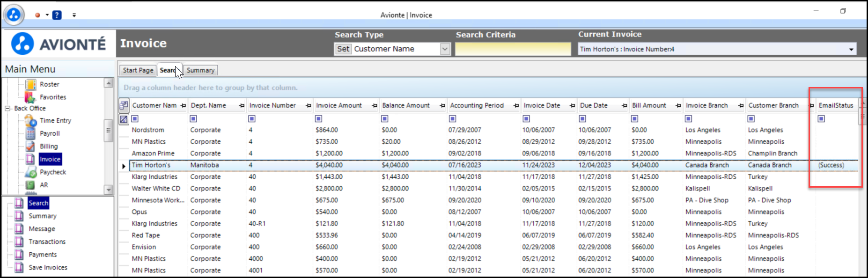
Task: Click the Main Menu scroll up arrow
Action: click(109, 83)
